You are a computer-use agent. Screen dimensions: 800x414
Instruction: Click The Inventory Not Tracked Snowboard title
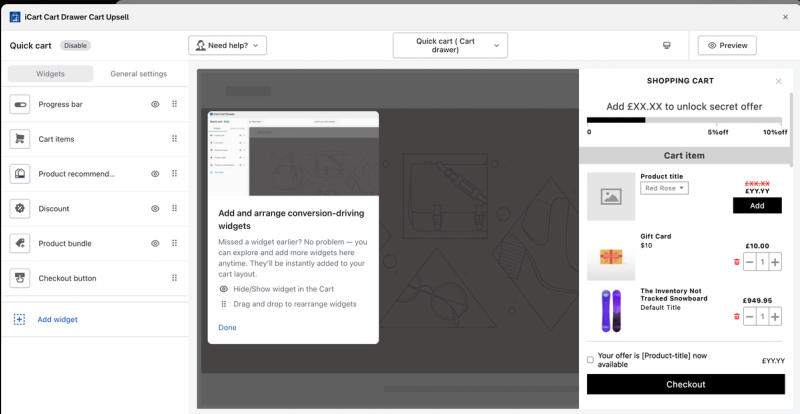[673, 295]
